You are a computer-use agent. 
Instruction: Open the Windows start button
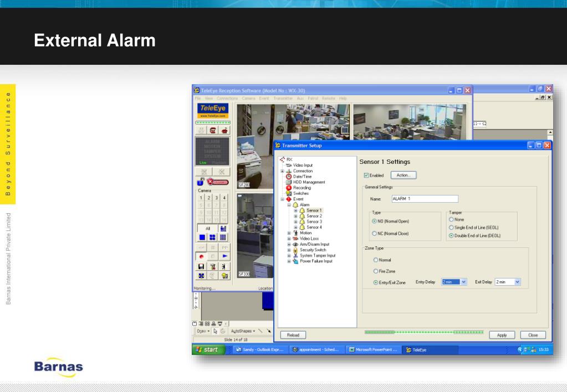pos(208,349)
